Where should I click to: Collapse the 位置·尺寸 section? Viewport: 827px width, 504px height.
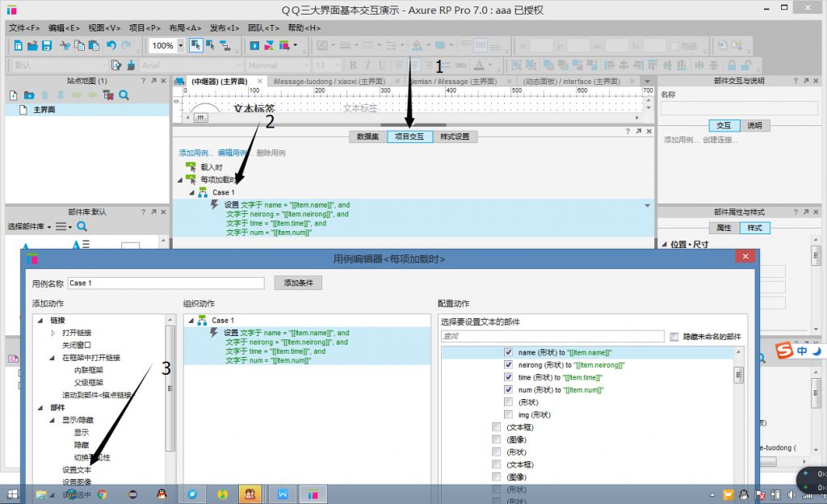[x=665, y=244]
